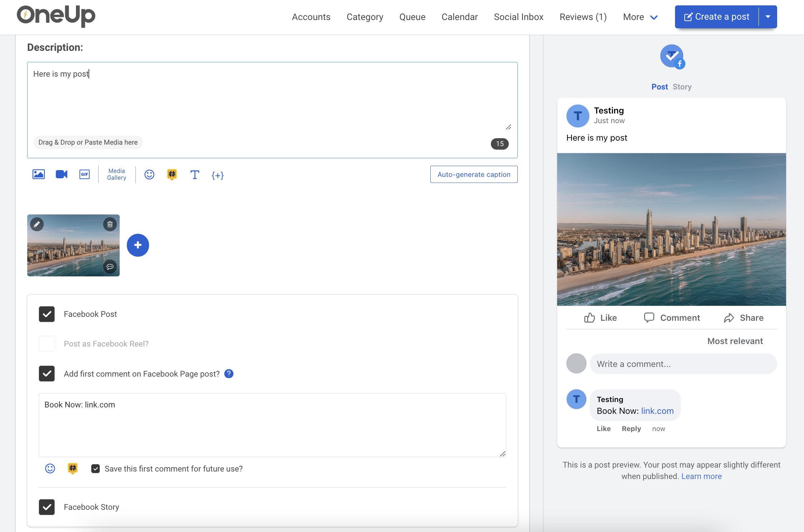The image size is (804, 532).
Task: Delete the uploaded image with trash icon
Action: pos(110,224)
